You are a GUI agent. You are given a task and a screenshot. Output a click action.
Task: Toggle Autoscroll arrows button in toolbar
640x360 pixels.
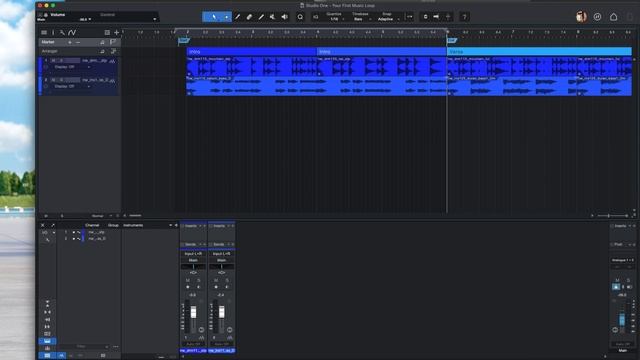point(410,17)
